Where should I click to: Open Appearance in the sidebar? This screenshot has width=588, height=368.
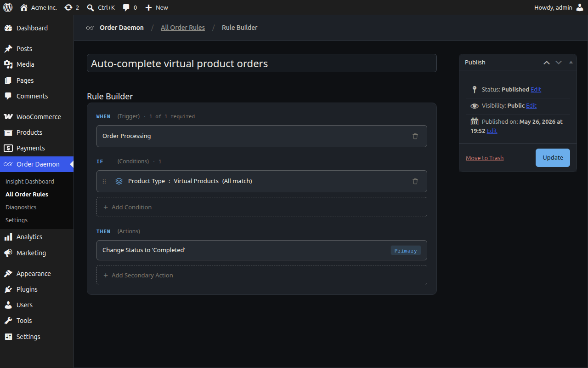(x=37, y=274)
